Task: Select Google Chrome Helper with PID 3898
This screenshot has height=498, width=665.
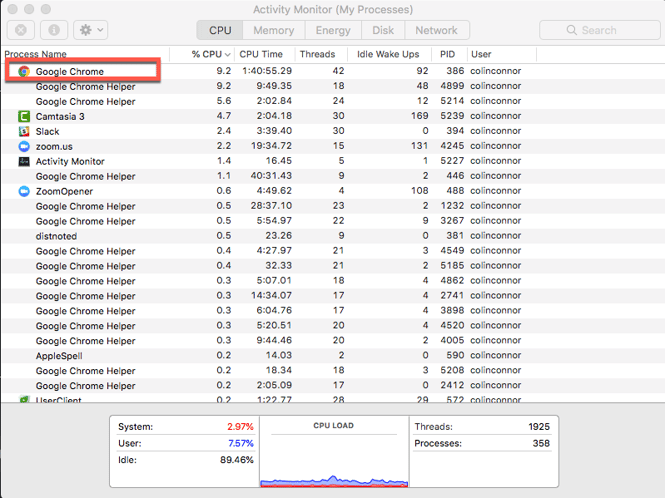Action: click(x=332, y=311)
